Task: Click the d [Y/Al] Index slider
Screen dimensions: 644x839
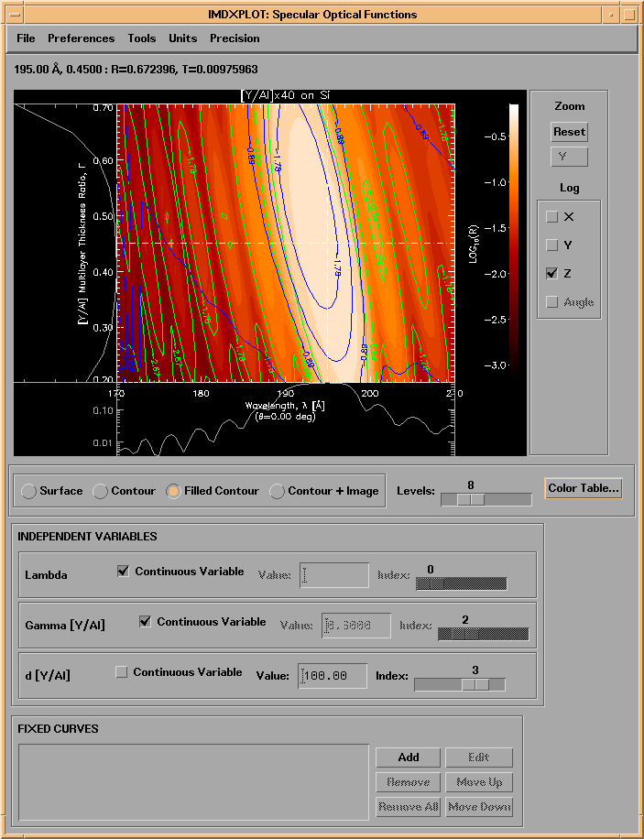Action: coord(460,684)
